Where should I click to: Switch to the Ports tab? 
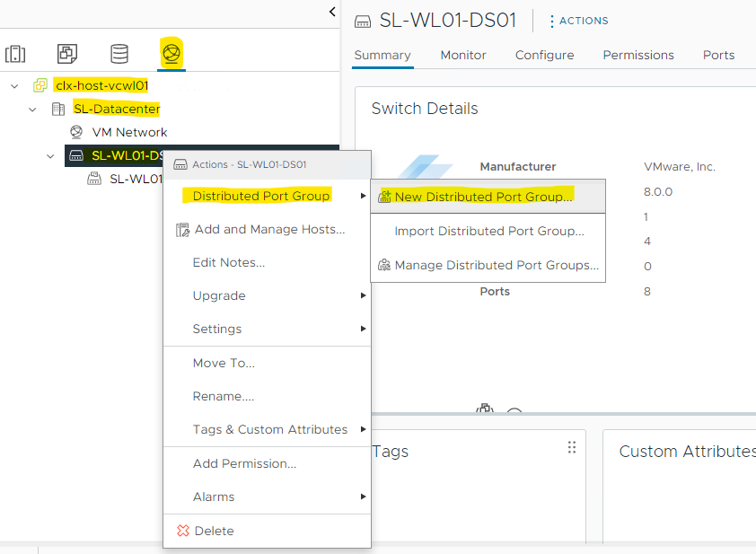(718, 56)
